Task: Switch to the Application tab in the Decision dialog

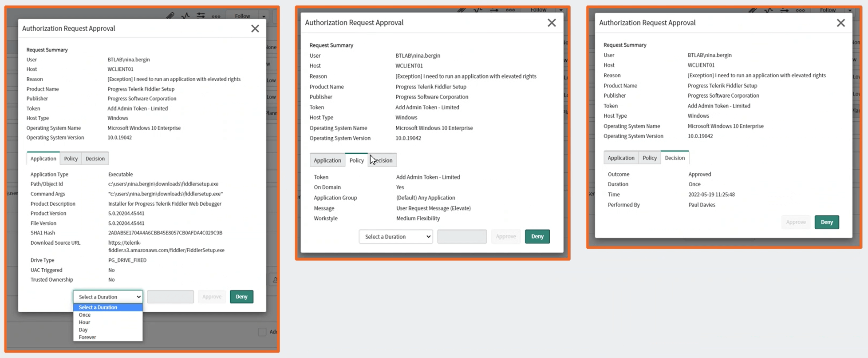Action: pos(621,158)
